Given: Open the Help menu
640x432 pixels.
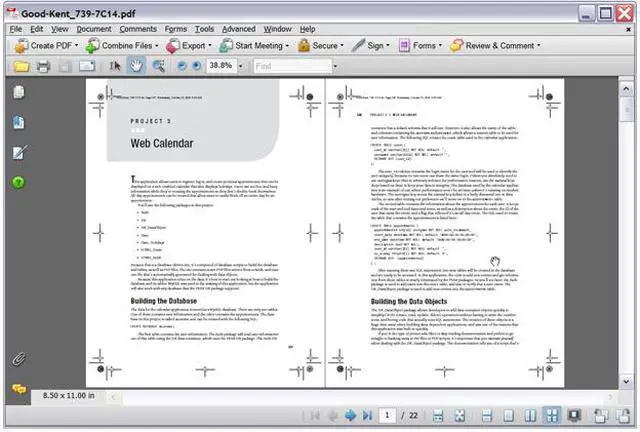Looking at the screenshot, I should click(x=307, y=29).
